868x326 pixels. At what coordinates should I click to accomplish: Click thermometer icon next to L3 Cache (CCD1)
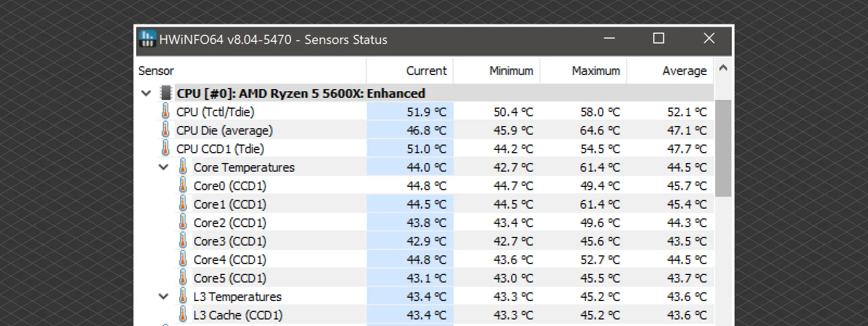[x=183, y=315]
